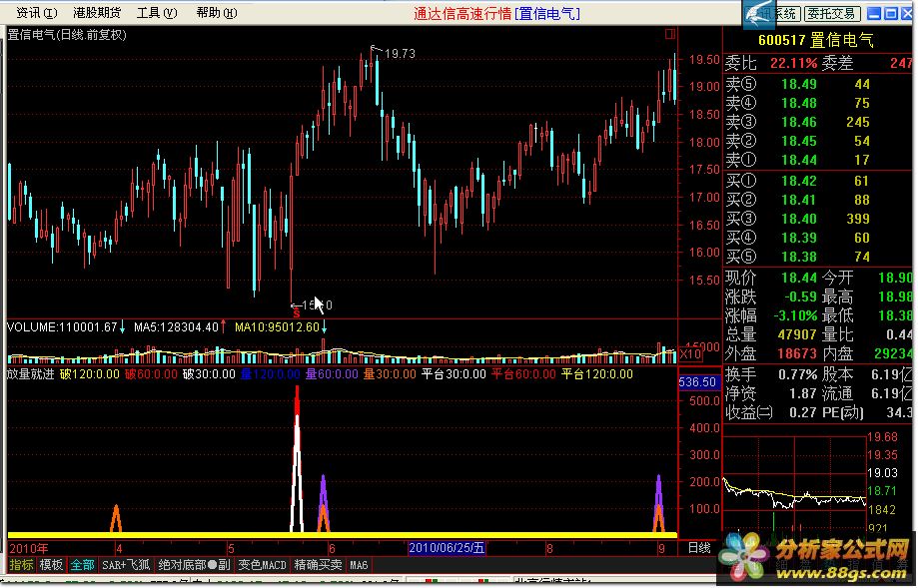Click the 破120:0.00 indicator value
918x588 pixels.
pyautogui.click(x=90, y=374)
